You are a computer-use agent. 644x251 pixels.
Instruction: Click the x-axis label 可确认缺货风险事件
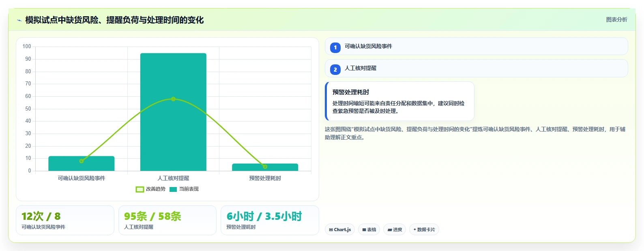click(x=82, y=178)
